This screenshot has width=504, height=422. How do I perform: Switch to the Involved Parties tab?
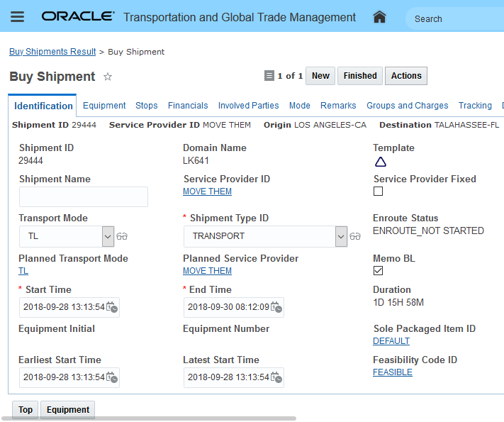point(248,106)
